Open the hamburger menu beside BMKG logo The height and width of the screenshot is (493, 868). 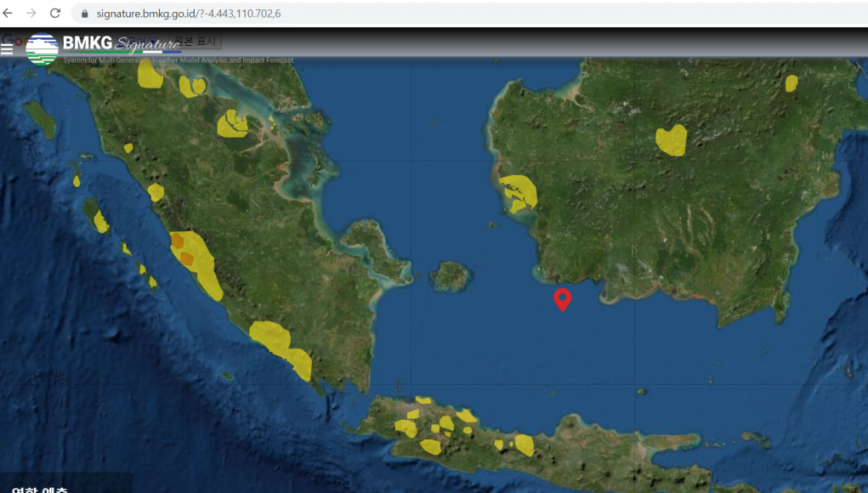click(x=7, y=48)
